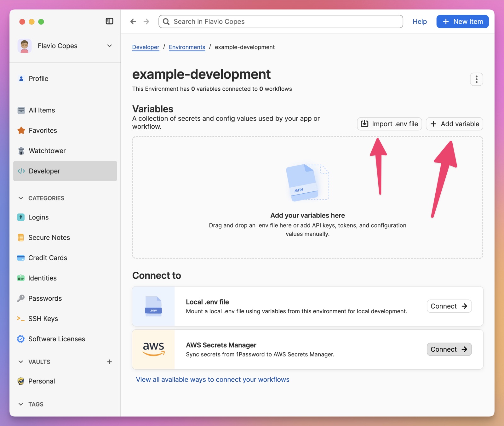Open the Developer breadcrumb link
Viewport: 504px width, 426px height.
(x=146, y=47)
